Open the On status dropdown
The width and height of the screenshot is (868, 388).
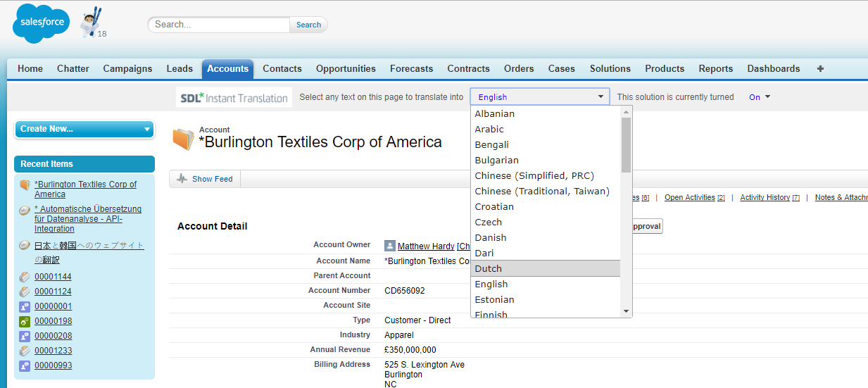(760, 97)
